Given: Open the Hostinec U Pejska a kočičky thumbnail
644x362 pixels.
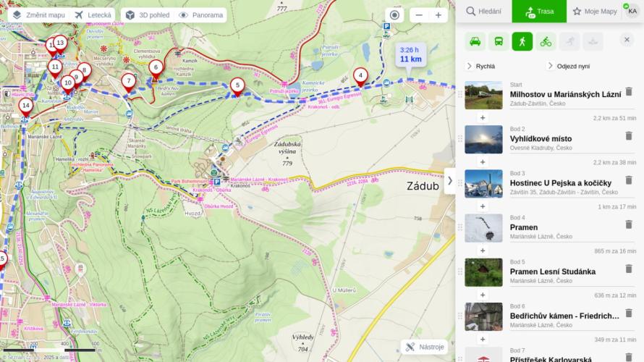Looking at the screenshot, I should click(x=483, y=184).
